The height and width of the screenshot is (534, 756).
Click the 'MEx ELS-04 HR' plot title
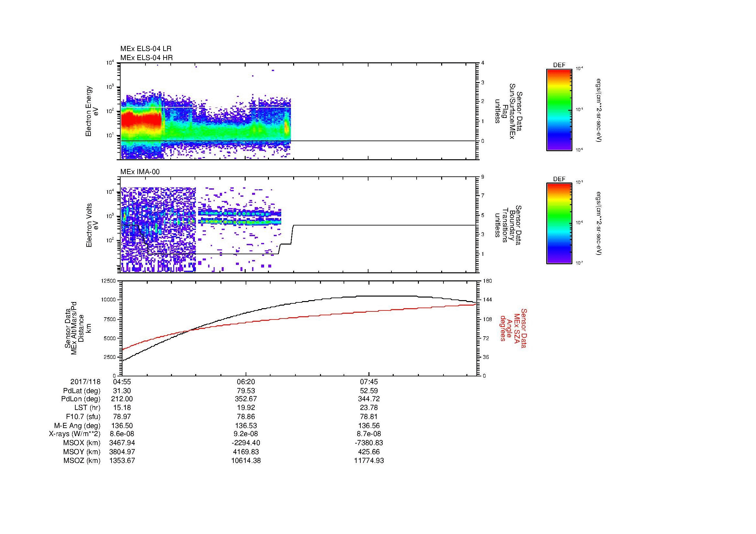click(146, 58)
